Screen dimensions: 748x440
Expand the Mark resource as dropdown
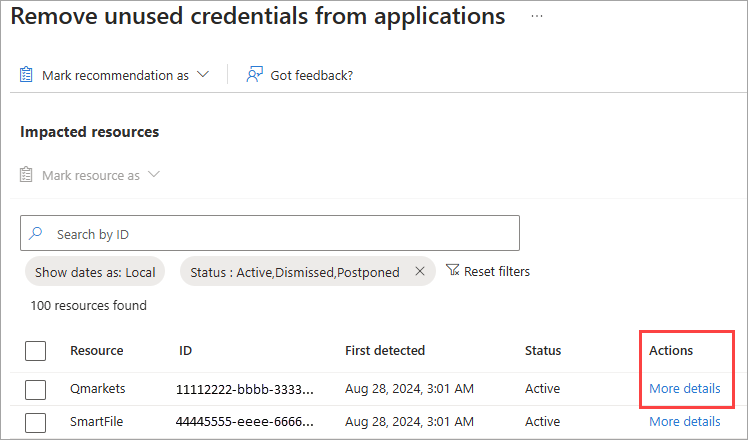click(153, 175)
